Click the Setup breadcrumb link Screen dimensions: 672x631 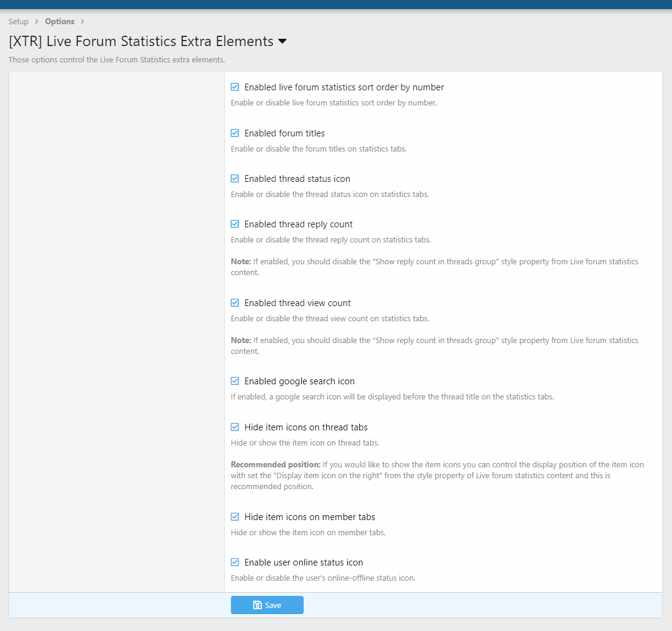point(18,22)
